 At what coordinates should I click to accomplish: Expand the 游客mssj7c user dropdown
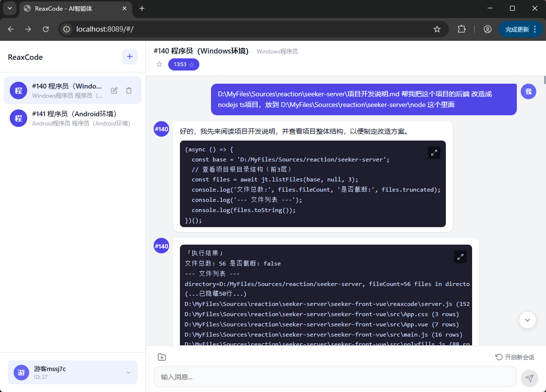pos(128,373)
